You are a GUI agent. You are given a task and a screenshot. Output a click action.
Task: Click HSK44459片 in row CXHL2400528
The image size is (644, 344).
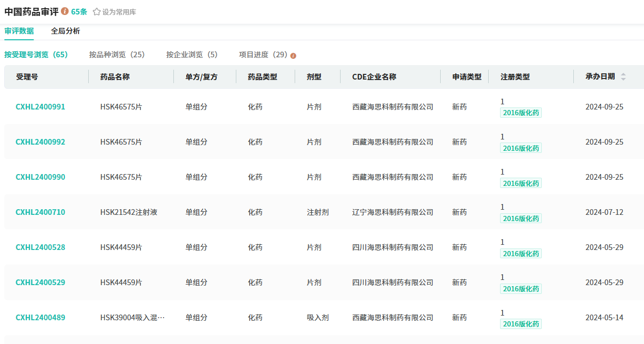(121, 247)
